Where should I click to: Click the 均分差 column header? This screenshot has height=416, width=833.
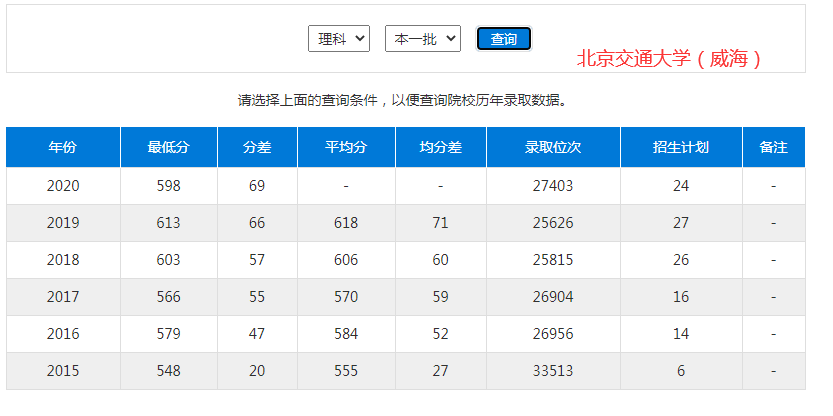tap(441, 147)
